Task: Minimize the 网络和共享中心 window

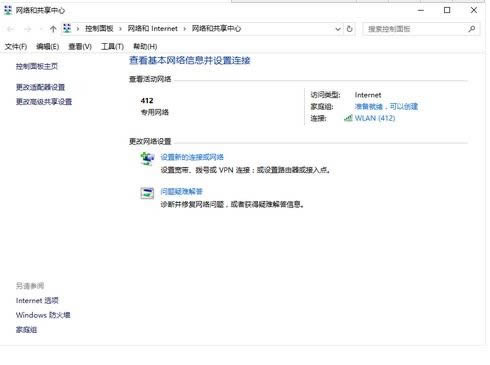Action: point(421,10)
